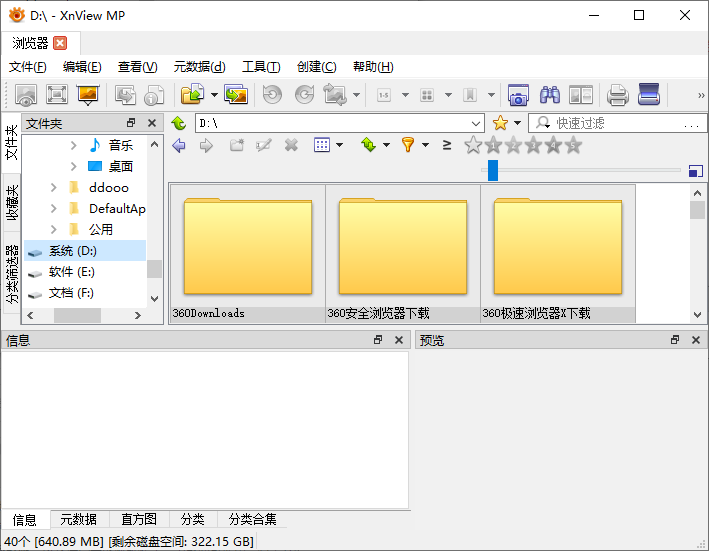Screen dimensions: 709x551
Task: Toggle the thumbnail size fit icon
Action: click(x=695, y=171)
